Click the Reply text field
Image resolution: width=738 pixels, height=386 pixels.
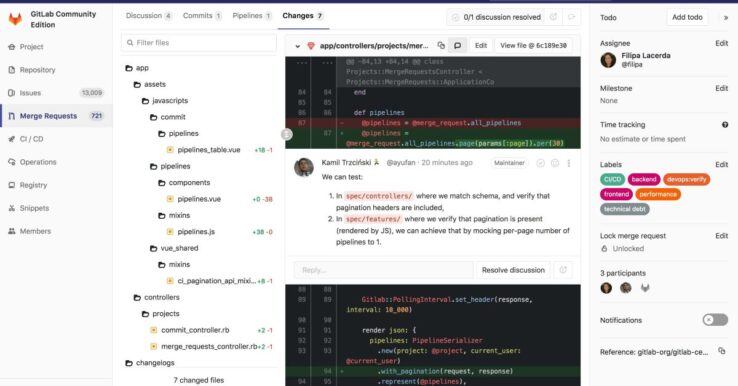[x=383, y=270]
